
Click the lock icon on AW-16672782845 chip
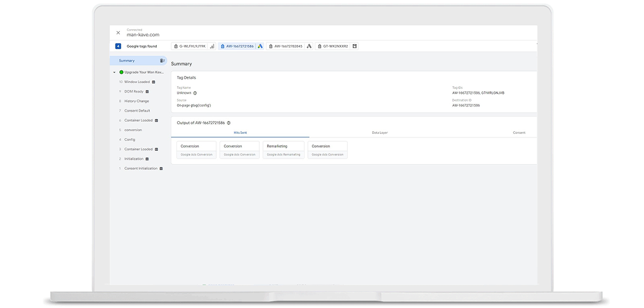point(270,46)
